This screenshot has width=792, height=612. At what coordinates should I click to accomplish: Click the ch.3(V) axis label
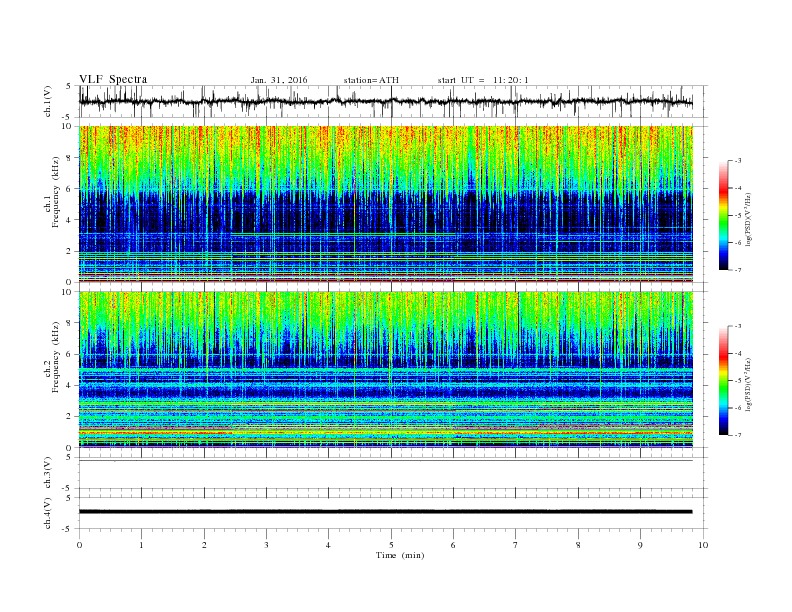pyautogui.click(x=48, y=474)
